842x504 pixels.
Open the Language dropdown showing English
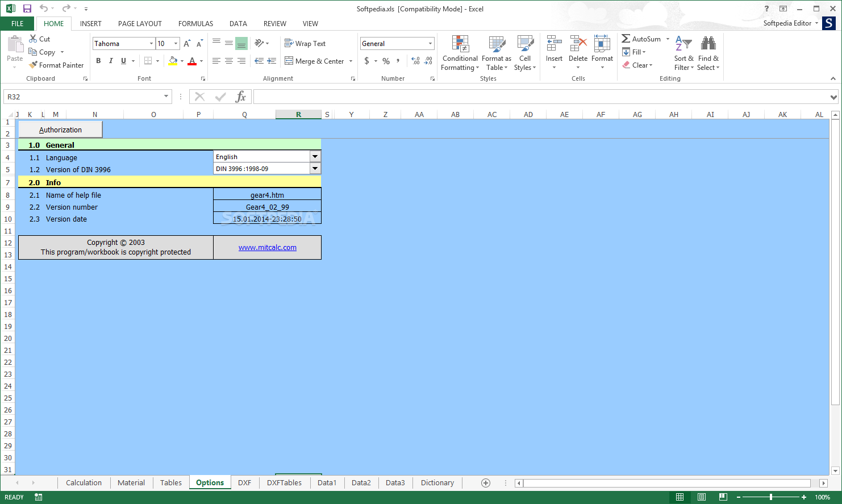[x=315, y=156]
